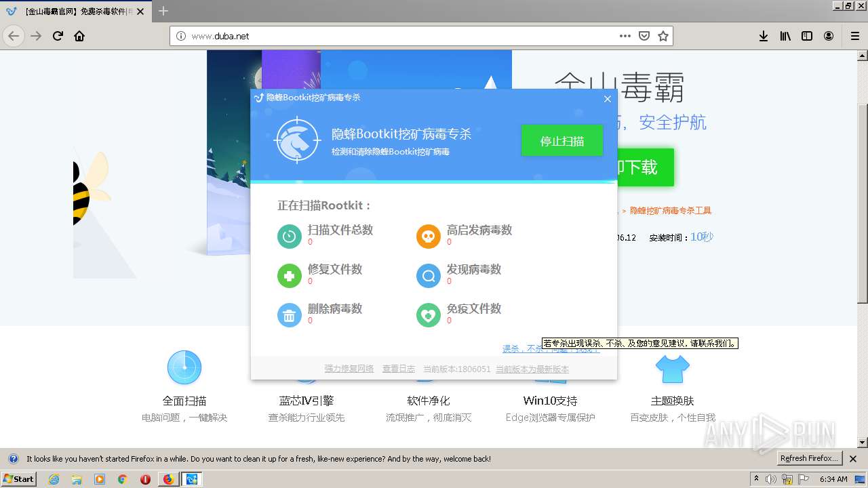Click the 免疫文件数 heart icon
The width and height of the screenshot is (868, 488).
pos(428,314)
